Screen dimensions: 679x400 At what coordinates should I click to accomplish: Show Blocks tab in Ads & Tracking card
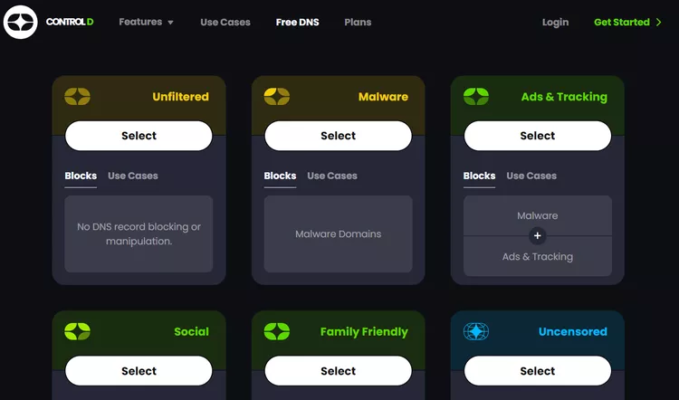[479, 176]
